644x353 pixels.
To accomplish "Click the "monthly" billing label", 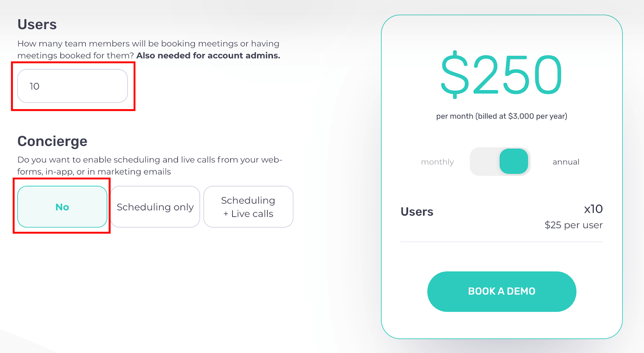I will pyautogui.click(x=437, y=162).
